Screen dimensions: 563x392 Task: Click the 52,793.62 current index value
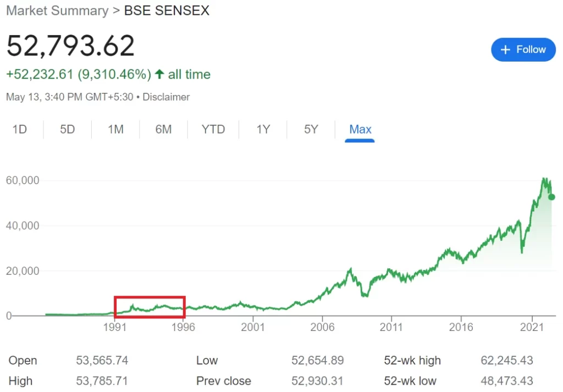[x=70, y=46]
